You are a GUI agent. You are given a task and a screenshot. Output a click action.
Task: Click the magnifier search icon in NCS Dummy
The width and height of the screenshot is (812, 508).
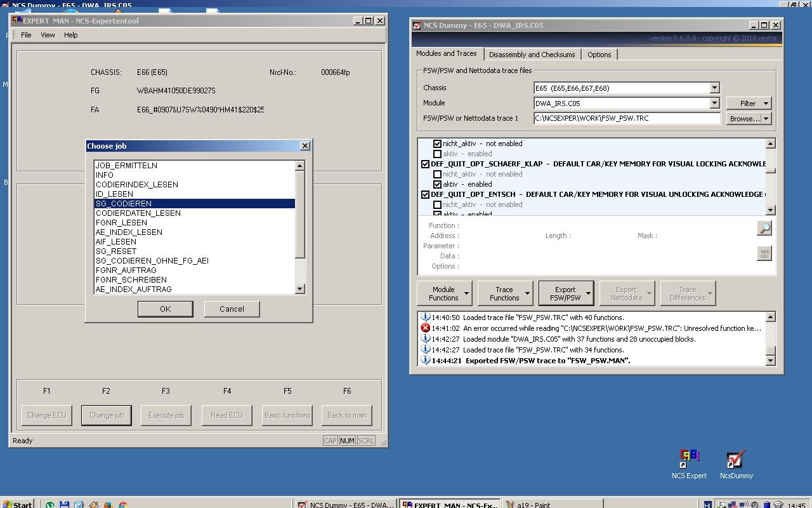[x=764, y=228]
